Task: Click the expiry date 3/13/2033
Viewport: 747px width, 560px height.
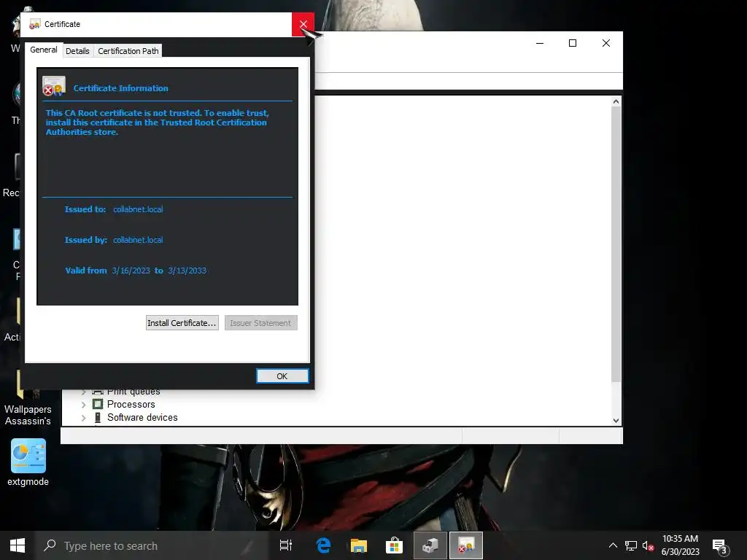Action: tap(187, 271)
